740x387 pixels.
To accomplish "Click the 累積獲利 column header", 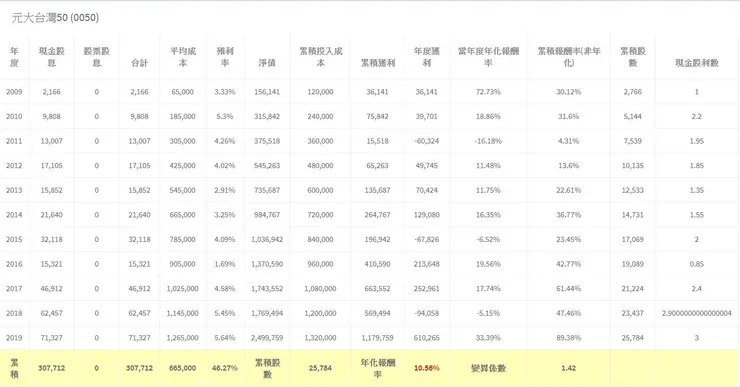I will click(378, 63).
